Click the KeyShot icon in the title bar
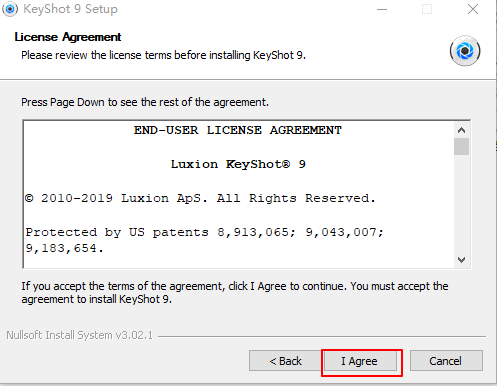This screenshot has width=497, height=386. coord(10,9)
